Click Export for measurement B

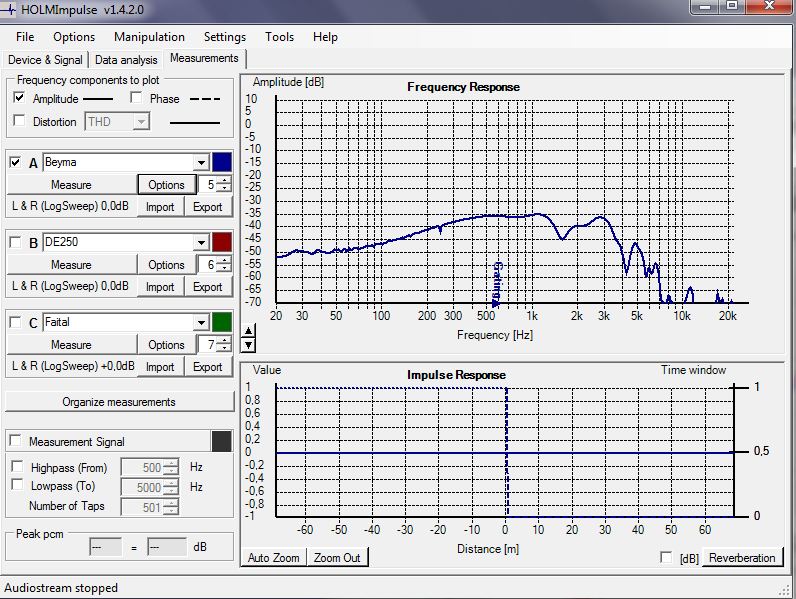coord(208,287)
